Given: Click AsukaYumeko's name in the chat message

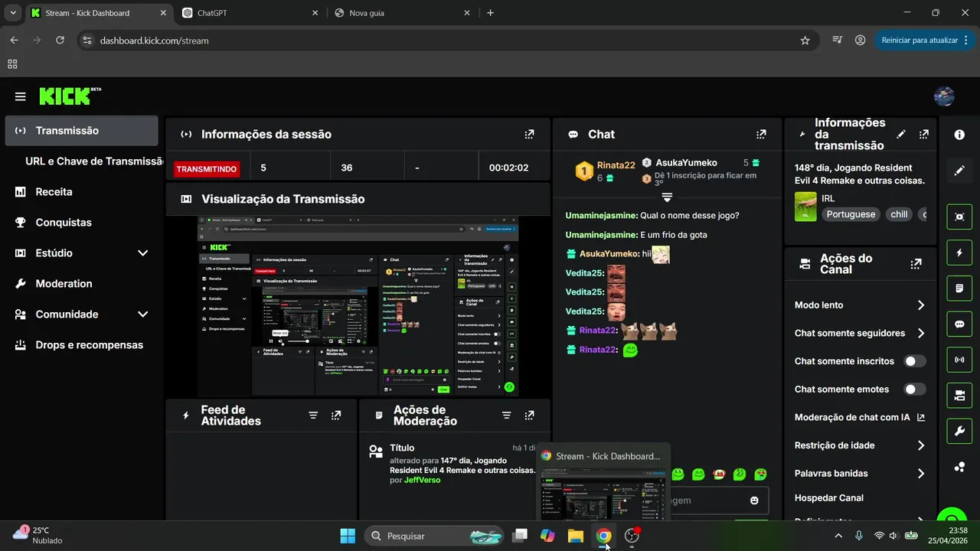Looking at the screenshot, I should tap(609, 253).
